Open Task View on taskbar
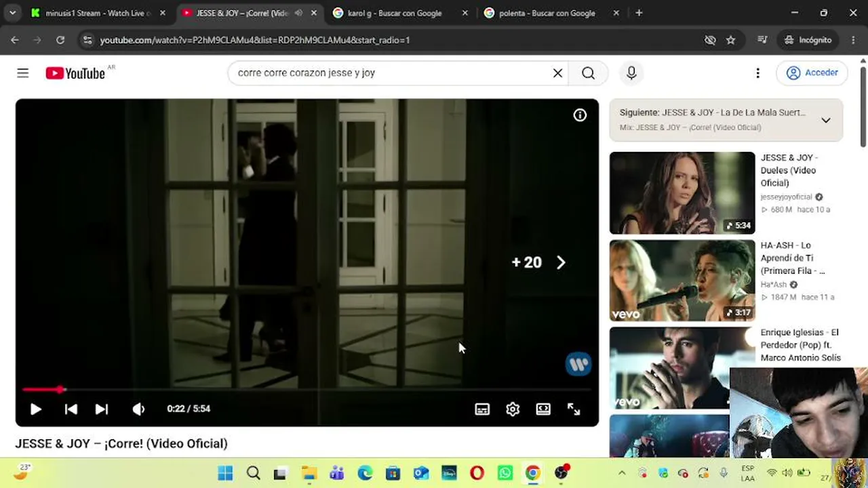The width and height of the screenshot is (868, 488). [x=280, y=473]
